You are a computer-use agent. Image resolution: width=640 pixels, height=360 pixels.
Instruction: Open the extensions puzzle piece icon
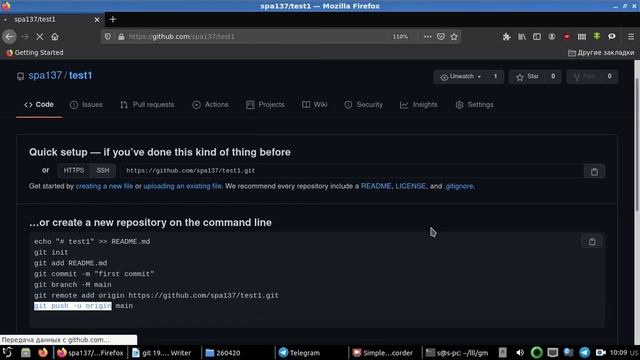(x=507, y=36)
